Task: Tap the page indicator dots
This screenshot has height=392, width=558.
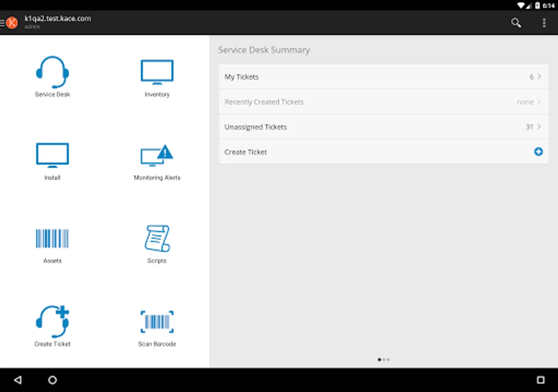Action: 384,360
